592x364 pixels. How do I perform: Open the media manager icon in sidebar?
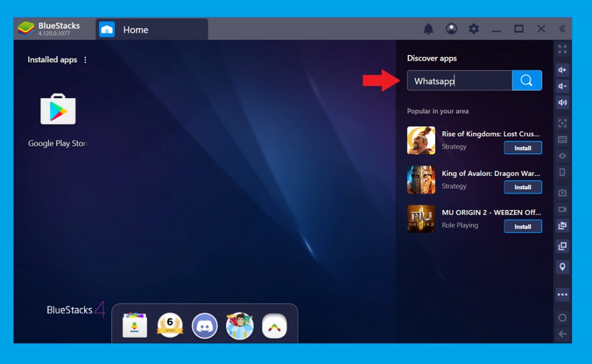[562, 226]
